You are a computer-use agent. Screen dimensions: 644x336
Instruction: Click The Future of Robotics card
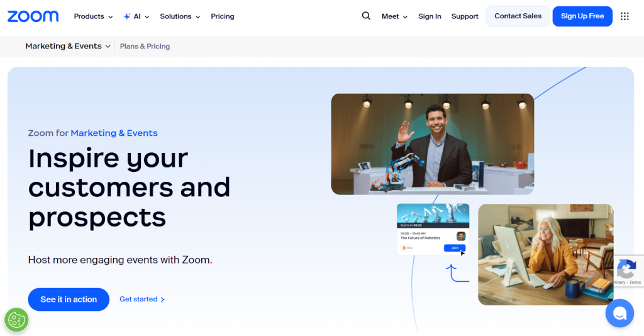point(433,229)
